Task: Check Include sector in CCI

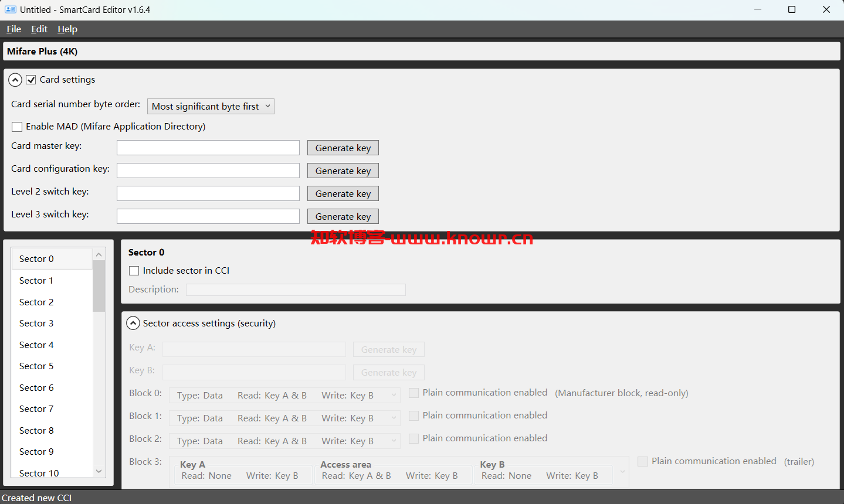Action: click(x=134, y=271)
